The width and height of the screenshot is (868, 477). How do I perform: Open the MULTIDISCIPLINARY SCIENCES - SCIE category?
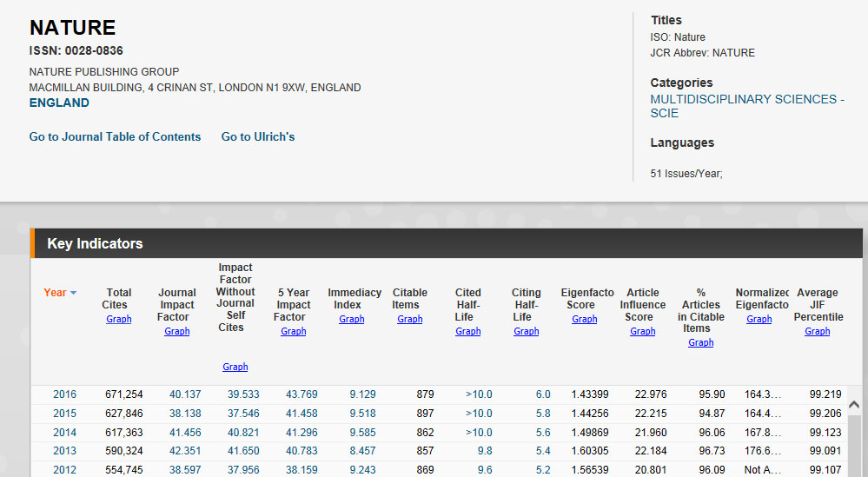(x=747, y=106)
